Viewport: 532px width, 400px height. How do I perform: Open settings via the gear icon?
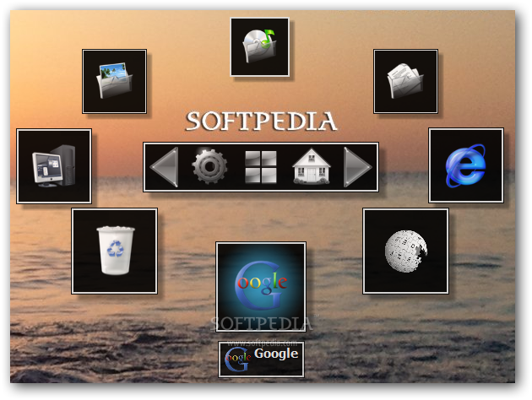pyautogui.click(x=209, y=166)
